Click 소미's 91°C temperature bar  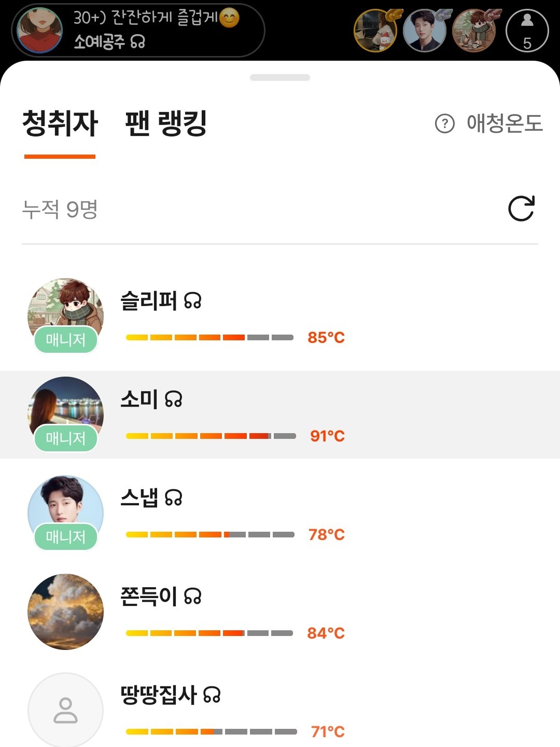pyautogui.click(x=211, y=436)
